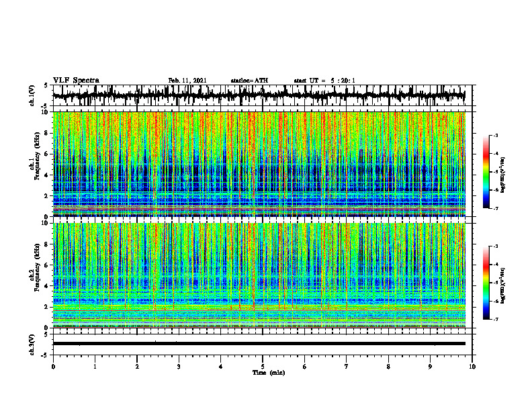532x411 pixels.
Task: Click the "6" tick on the Time axis
Action: 305,367
